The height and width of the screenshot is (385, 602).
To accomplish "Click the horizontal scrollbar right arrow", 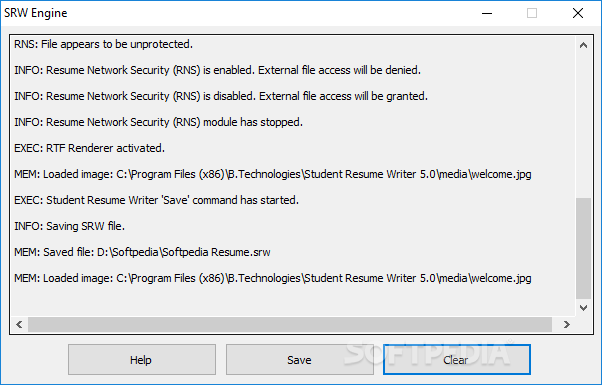I will (x=567, y=324).
